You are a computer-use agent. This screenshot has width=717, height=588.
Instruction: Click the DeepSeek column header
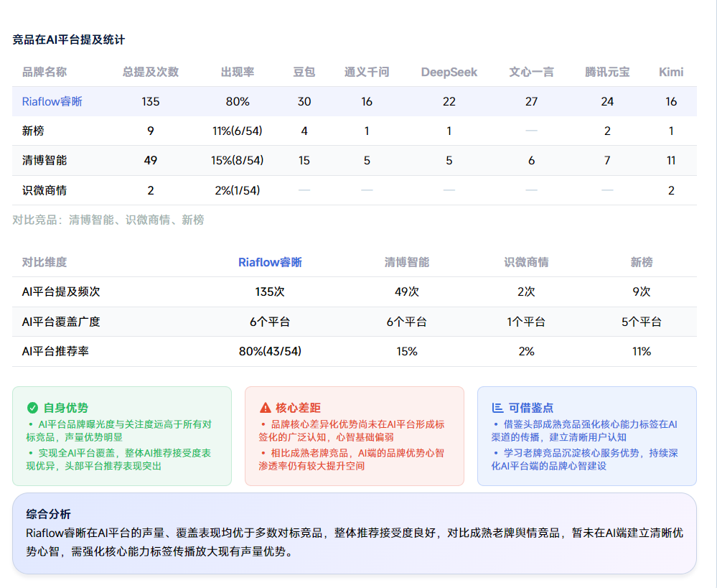point(449,72)
